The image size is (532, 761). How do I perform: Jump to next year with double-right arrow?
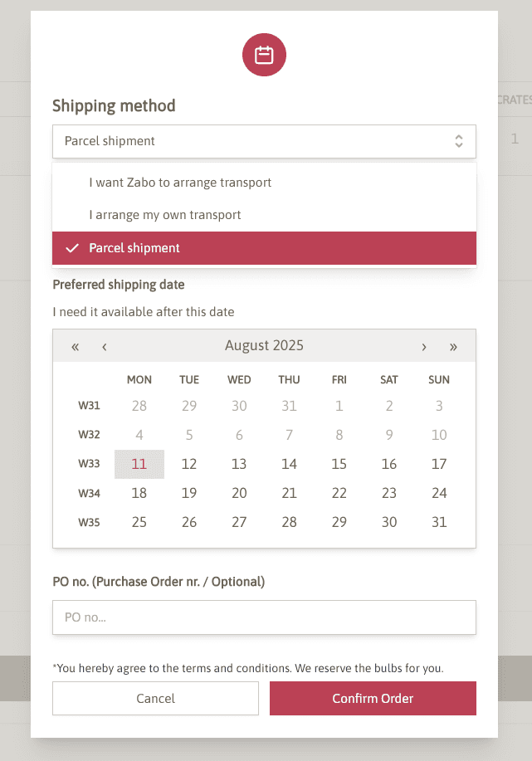453,346
